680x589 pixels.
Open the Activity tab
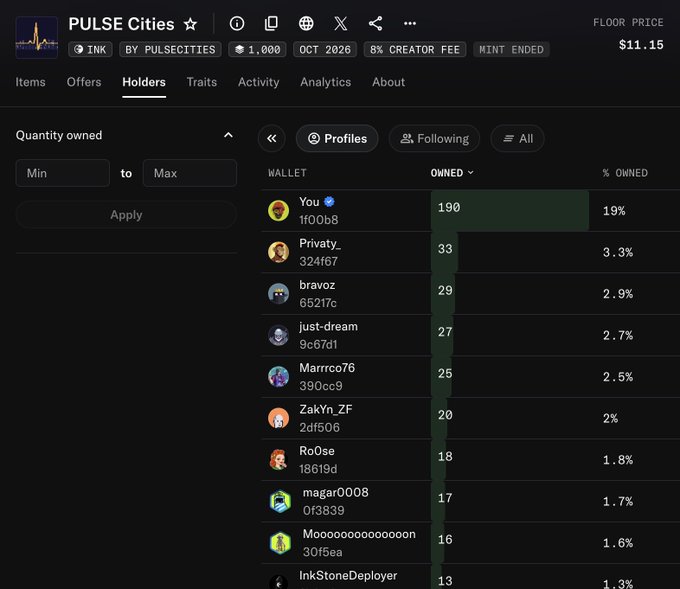point(258,82)
